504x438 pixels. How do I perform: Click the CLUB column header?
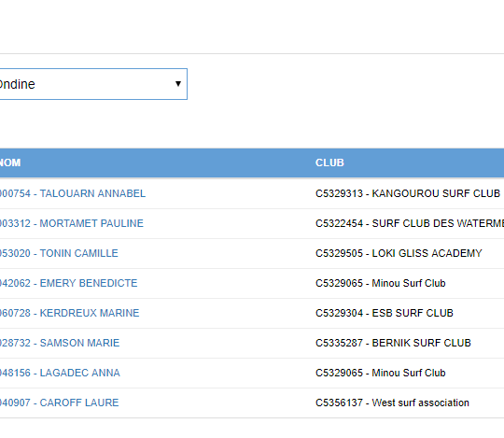[x=329, y=162]
